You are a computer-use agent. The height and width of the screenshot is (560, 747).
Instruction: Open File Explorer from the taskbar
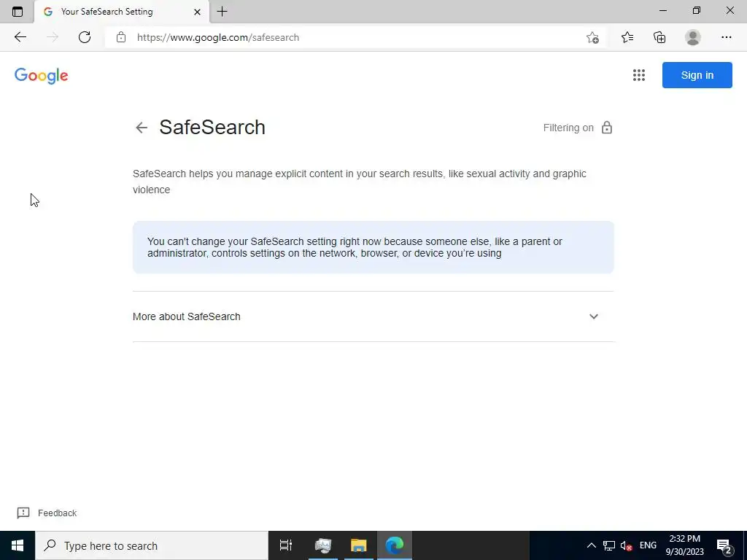pos(358,545)
